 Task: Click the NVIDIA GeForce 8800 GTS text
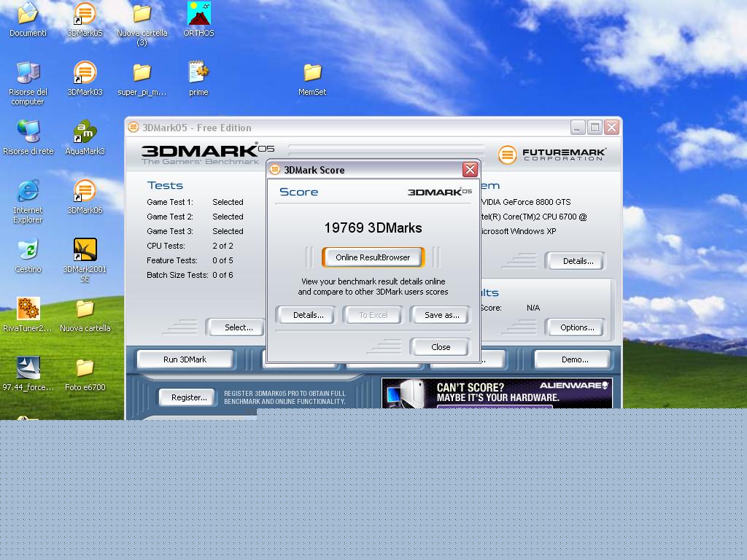tap(526, 202)
